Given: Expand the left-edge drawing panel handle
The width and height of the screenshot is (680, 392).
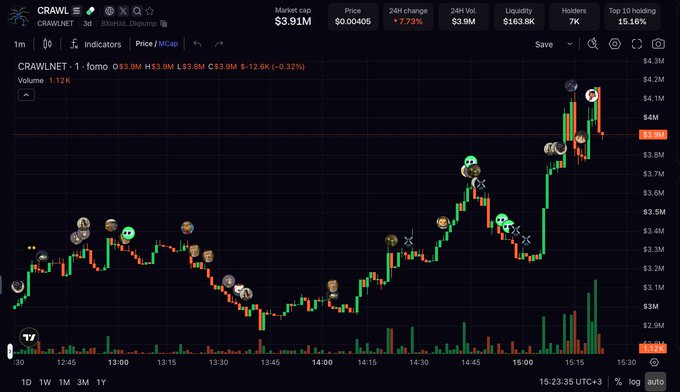Looking at the screenshot, I should (x=10, y=351).
